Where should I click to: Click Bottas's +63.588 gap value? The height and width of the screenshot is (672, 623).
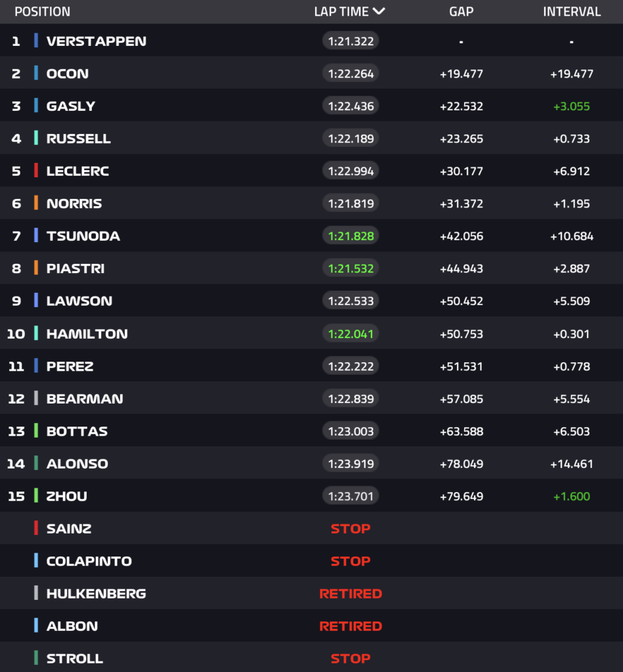[x=461, y=432]
